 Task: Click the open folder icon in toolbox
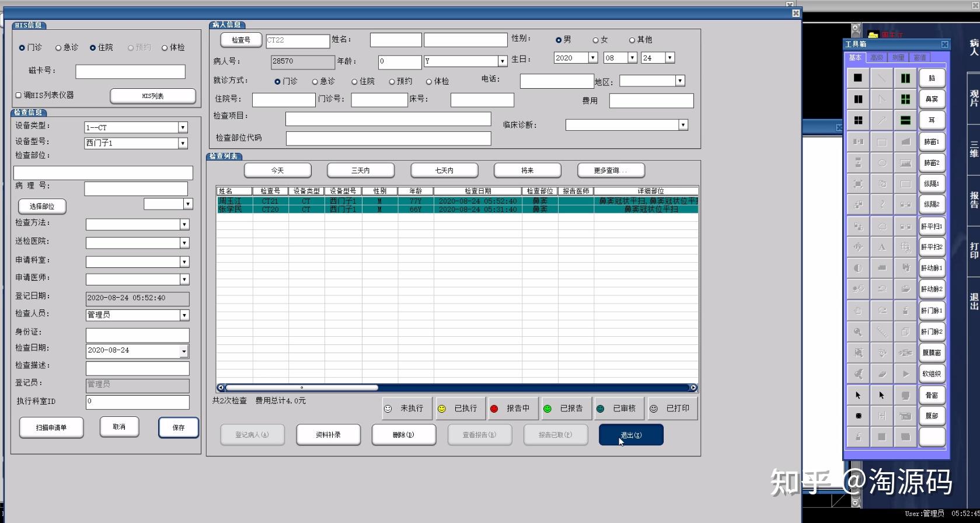point(905,289)
